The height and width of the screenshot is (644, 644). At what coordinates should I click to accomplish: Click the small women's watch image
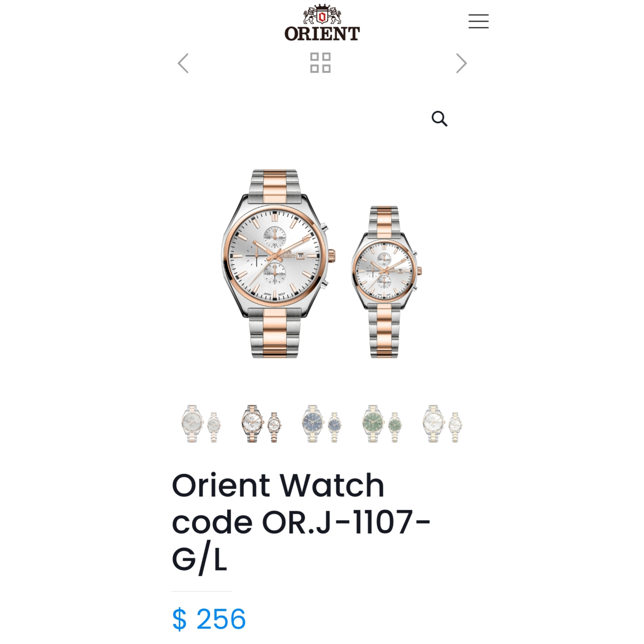386,282
